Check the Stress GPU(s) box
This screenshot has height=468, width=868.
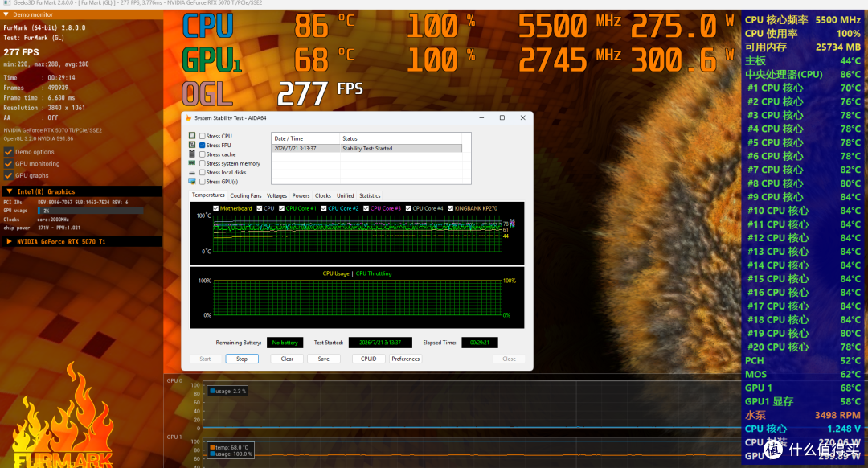click(x=202, y=182)
